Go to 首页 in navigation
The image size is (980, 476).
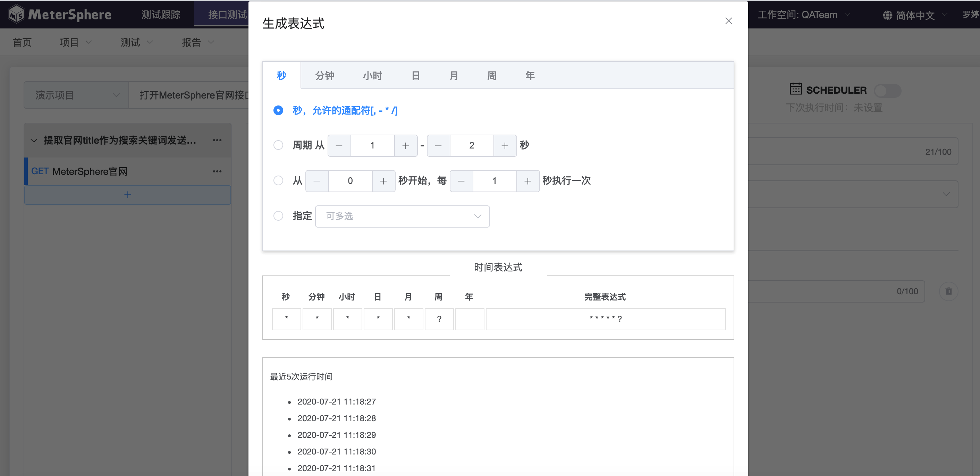point(22,42)
